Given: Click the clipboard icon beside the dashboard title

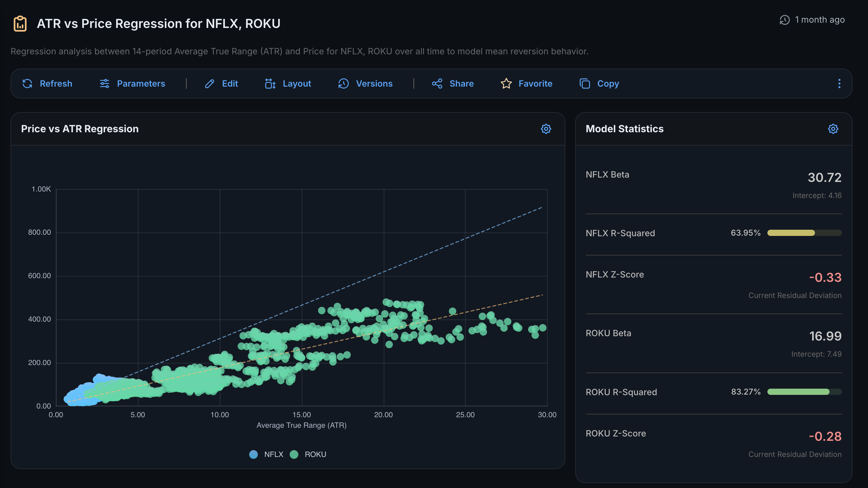Looking at the screenshot, I should [20, 23].
